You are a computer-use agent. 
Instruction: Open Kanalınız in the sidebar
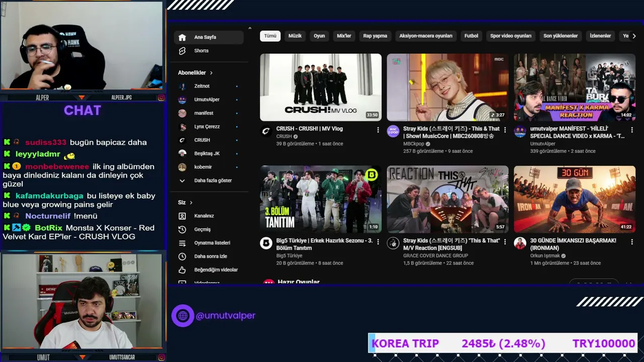209,216
